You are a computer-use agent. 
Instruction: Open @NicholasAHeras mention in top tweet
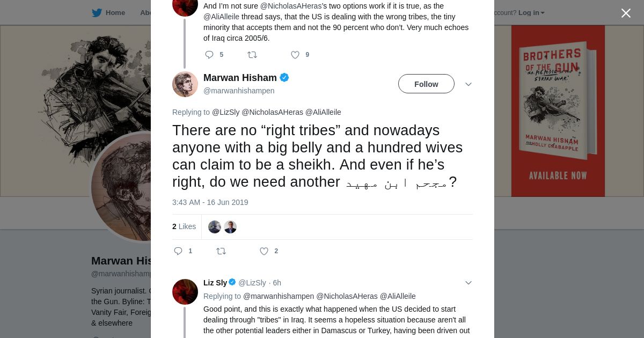[290, 6]
